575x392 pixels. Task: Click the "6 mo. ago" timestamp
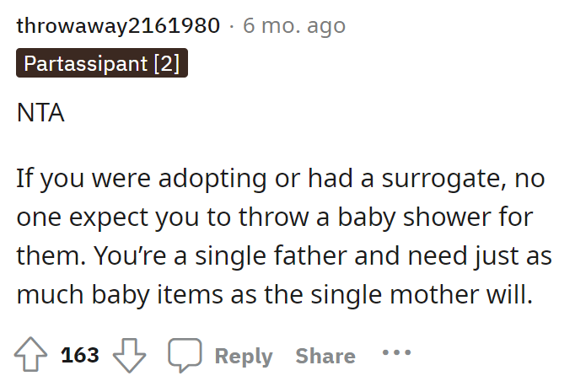pyautogui.click(x=294, y=25)
